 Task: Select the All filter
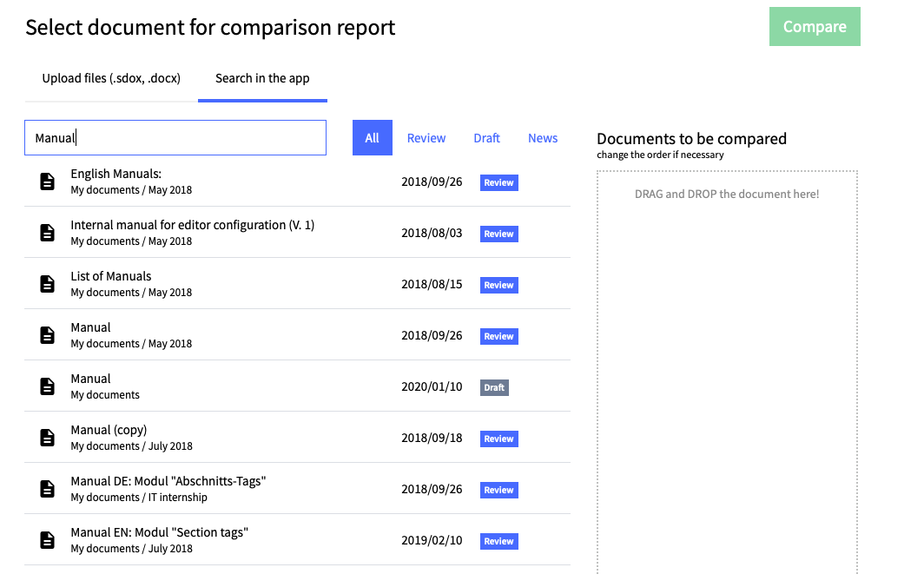pyautogui.click(x=372, y=138)
